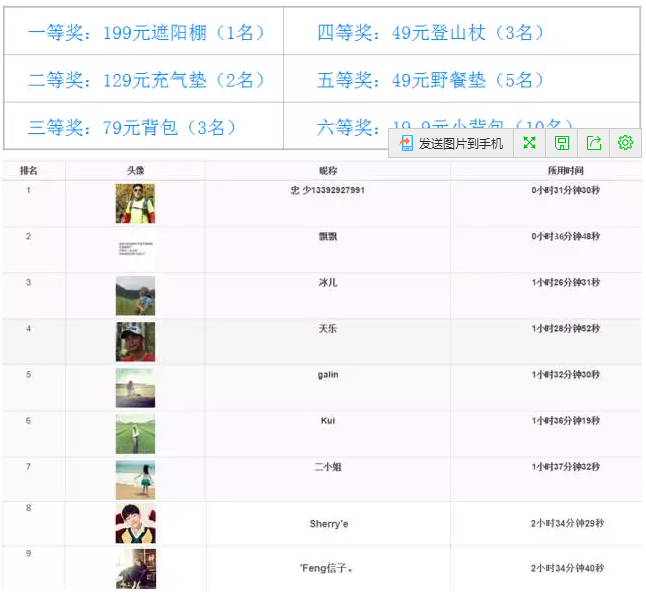The image size is (646, 607).
Task: Click the phone icon beside 发送图片到手机
Action: (x=406, y=143)
